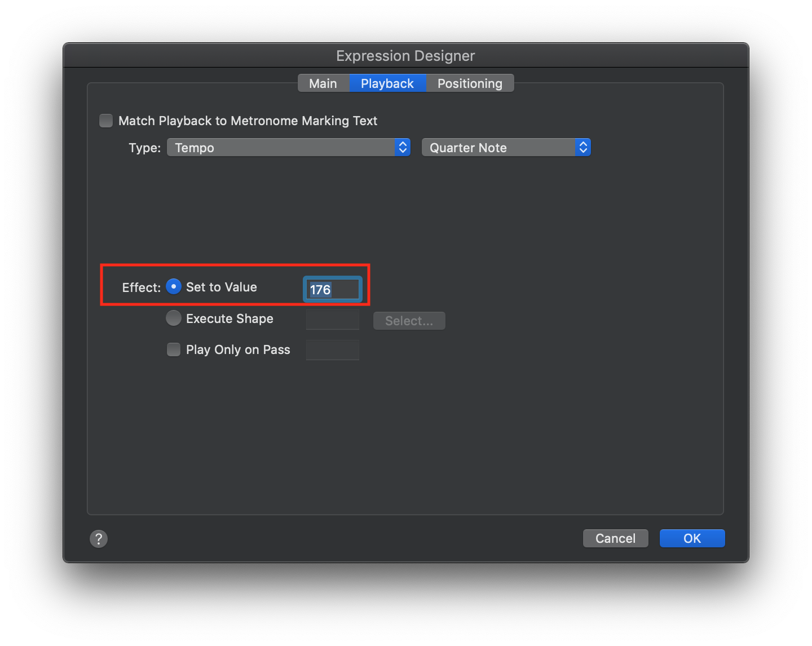The width and height of the screenshot is (812, 646).
Task: Click the tempo value field showing 176
Action: tap(332, 289)
